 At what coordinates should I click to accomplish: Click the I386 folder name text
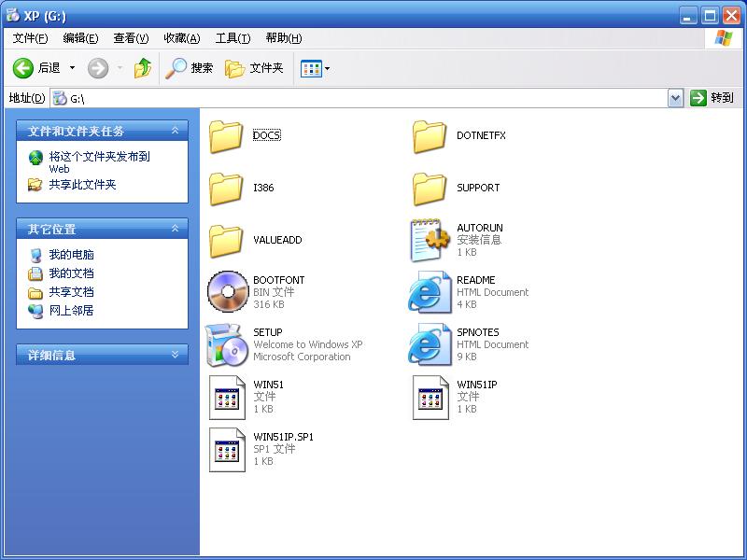(263, 188)
